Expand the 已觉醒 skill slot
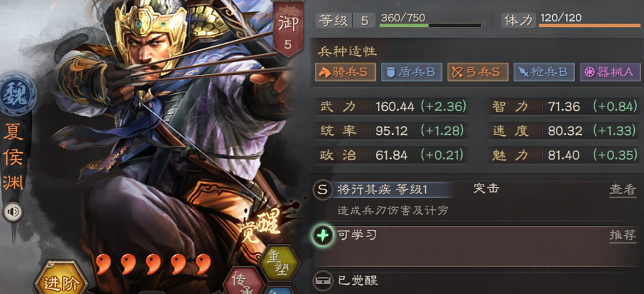Viewport: 644px width, 294px height. click(476, 281)
